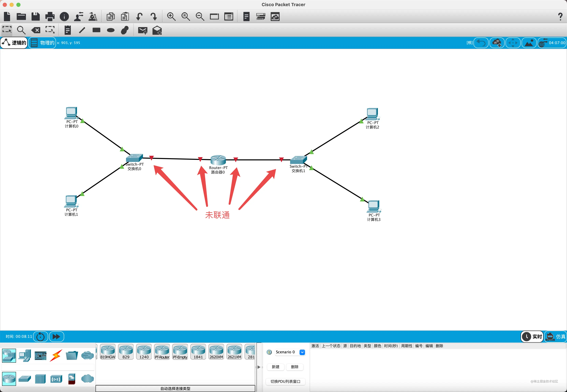Zoom out of the workspace
The image size is (567, 392).
[x=200, y=17]
